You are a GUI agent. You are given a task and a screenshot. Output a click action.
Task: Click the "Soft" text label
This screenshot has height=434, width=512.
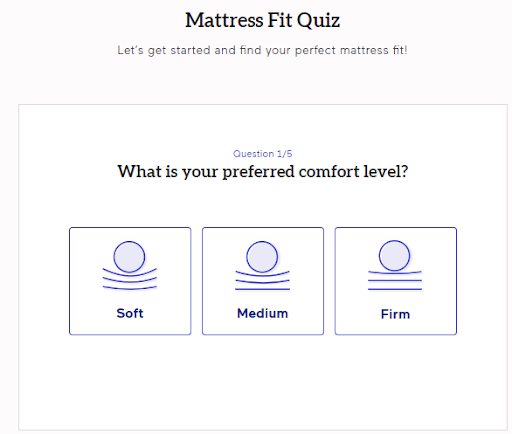click(130, 313)
